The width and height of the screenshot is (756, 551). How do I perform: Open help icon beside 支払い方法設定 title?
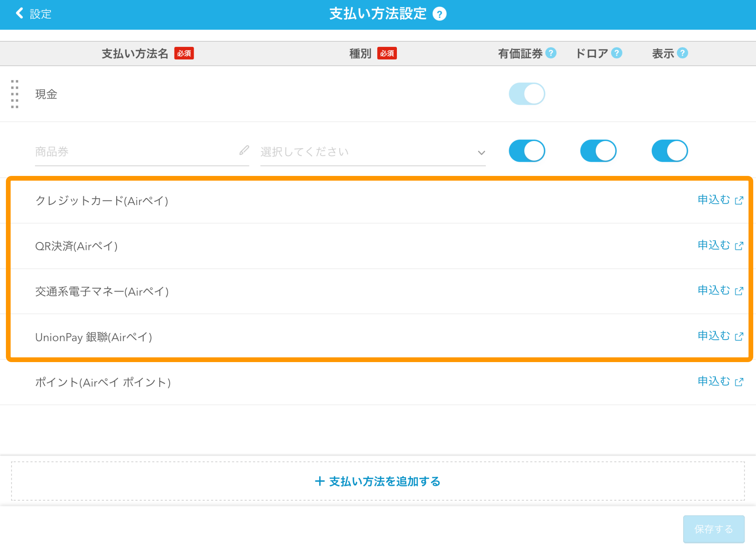point(439,14)
